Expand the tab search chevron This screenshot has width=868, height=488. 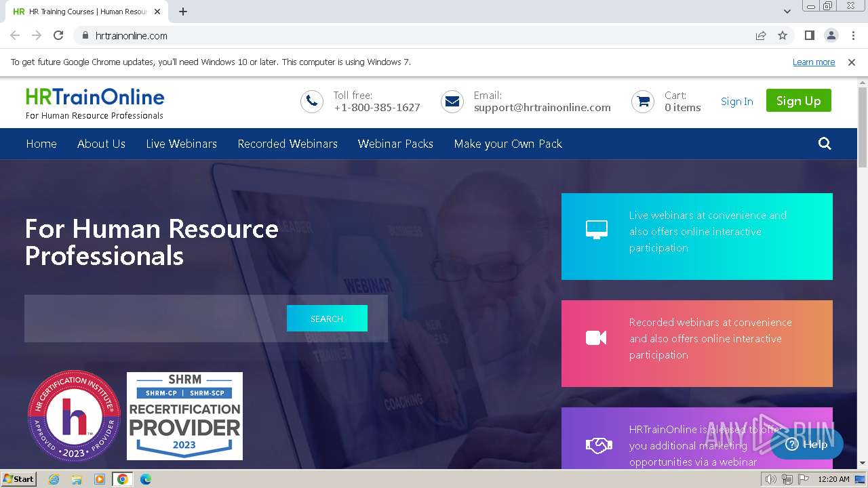coord(787,12)
